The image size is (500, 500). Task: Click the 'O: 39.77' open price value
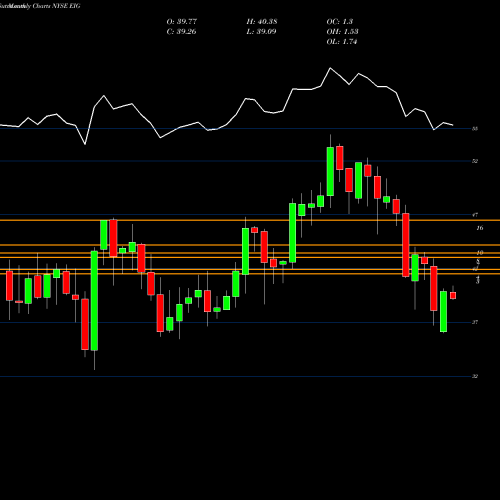(x=182, y=22)
